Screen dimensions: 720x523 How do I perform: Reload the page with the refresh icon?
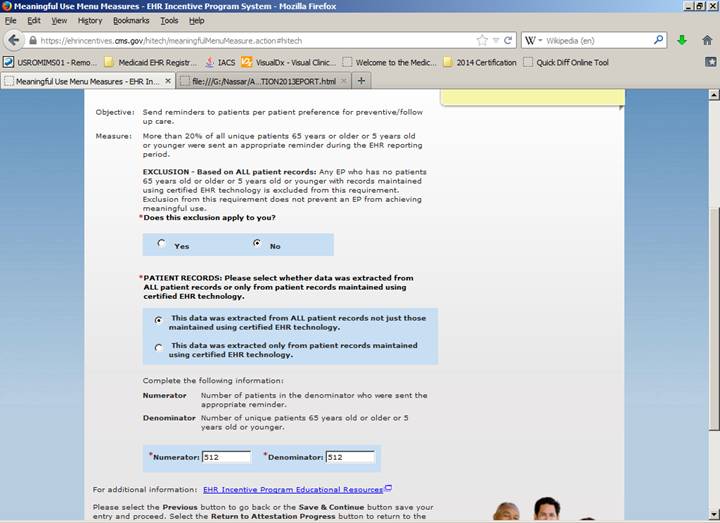pos(509,41)
